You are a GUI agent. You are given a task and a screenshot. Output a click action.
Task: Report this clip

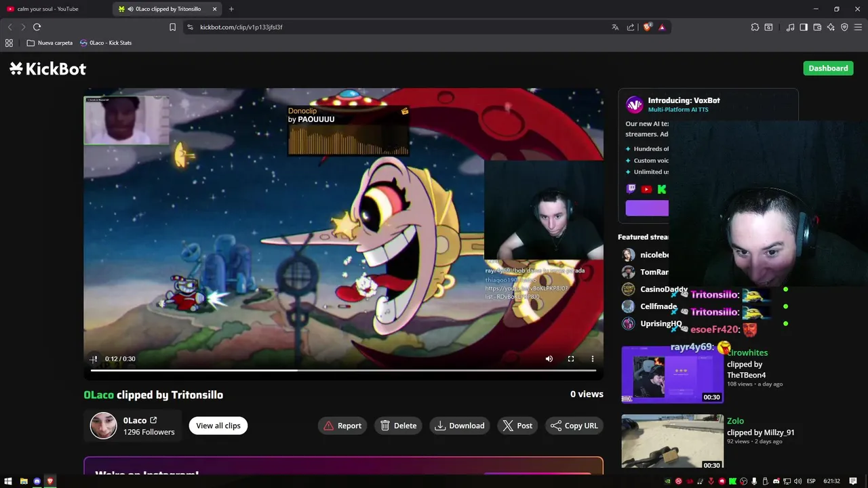(342, 426)
